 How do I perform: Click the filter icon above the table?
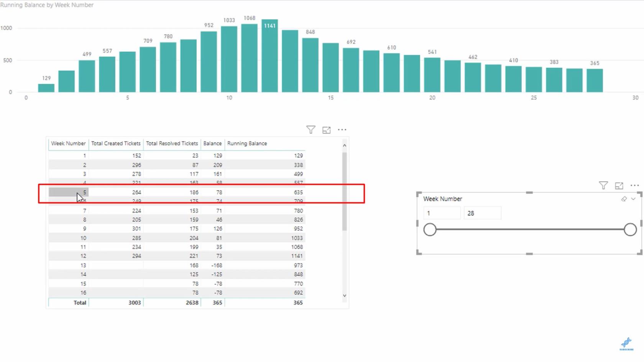[311, 130]
